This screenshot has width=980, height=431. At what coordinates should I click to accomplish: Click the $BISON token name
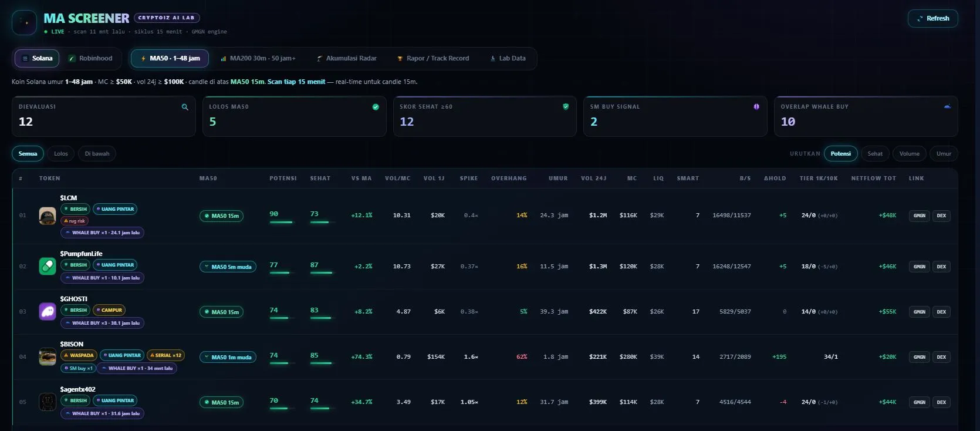coord(72,344)
